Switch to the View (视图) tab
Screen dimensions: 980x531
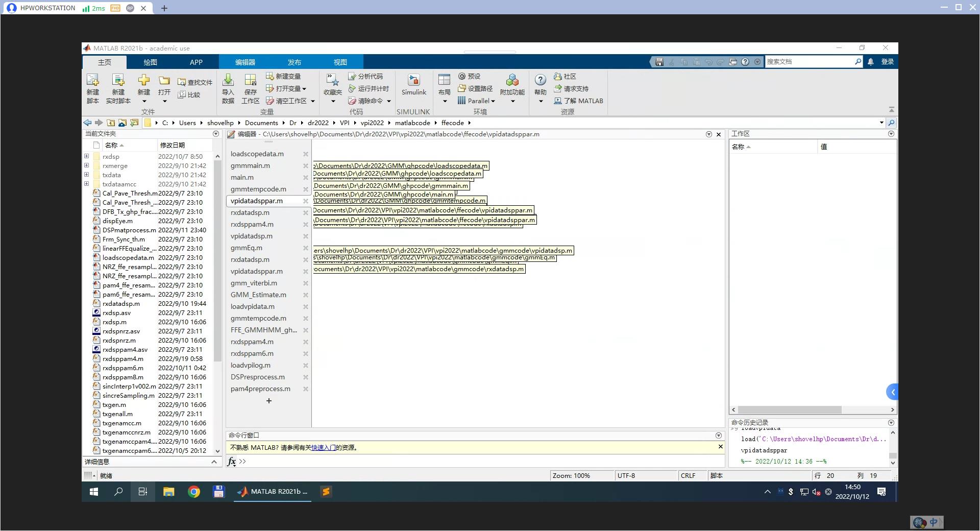point(340,62)
